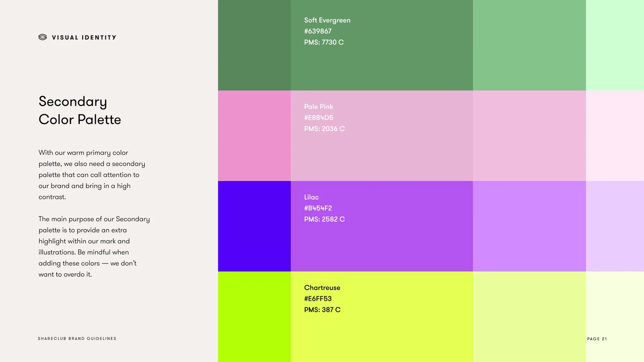
Task: Click the 'PMS: 2036 C' label
Action: pyautogui.click(x=324, y=129)
